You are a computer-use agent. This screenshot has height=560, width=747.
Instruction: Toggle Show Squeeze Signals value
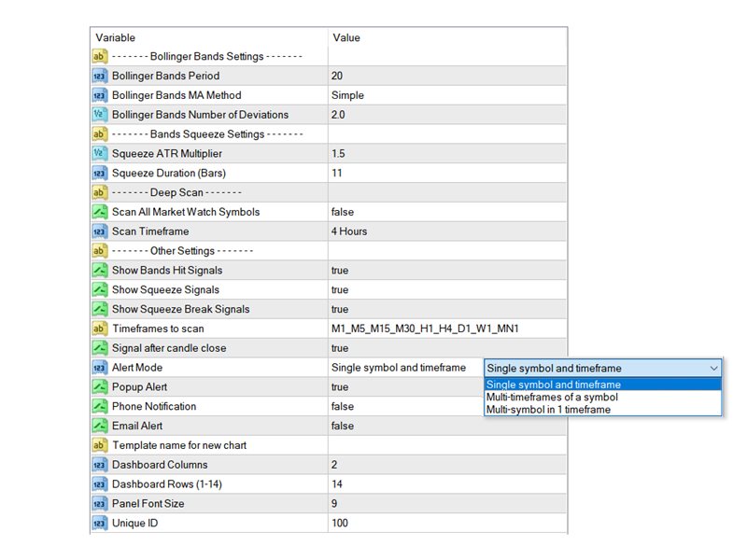[x=340, y=289]
